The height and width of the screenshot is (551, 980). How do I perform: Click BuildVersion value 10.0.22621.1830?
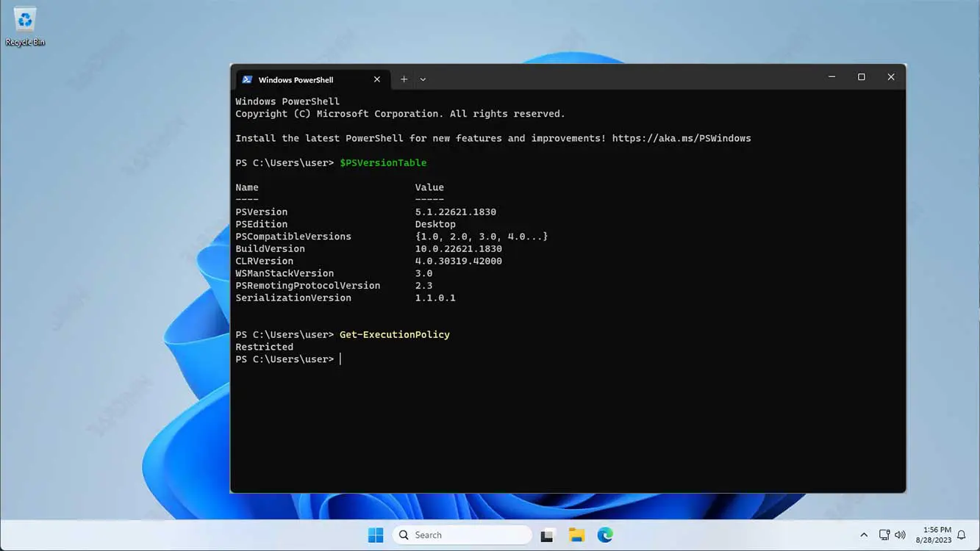[459, 248]
